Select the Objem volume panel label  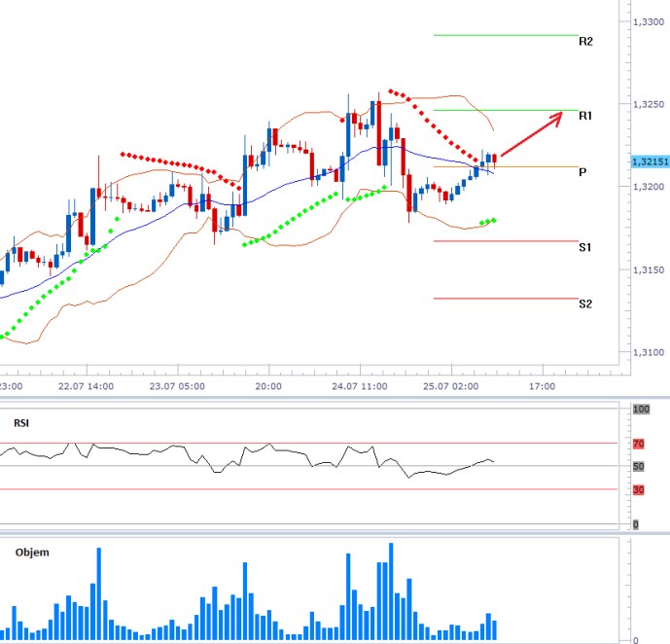tap(32, 553)
